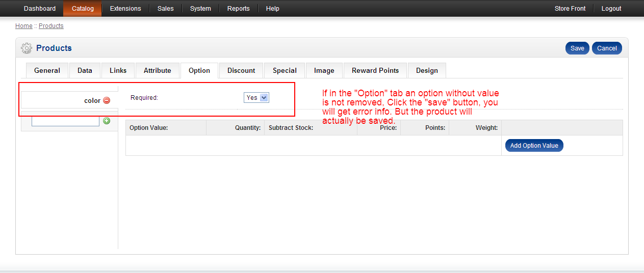Save the product
644x273 pixels.
[577, 48]
